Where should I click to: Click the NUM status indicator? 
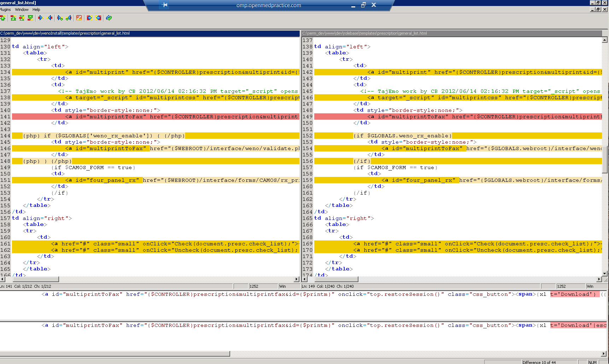tap(592, 362)
